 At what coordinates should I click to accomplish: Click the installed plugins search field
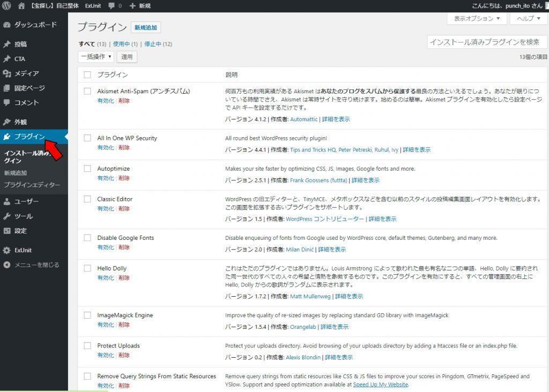[x=487, y=42]
